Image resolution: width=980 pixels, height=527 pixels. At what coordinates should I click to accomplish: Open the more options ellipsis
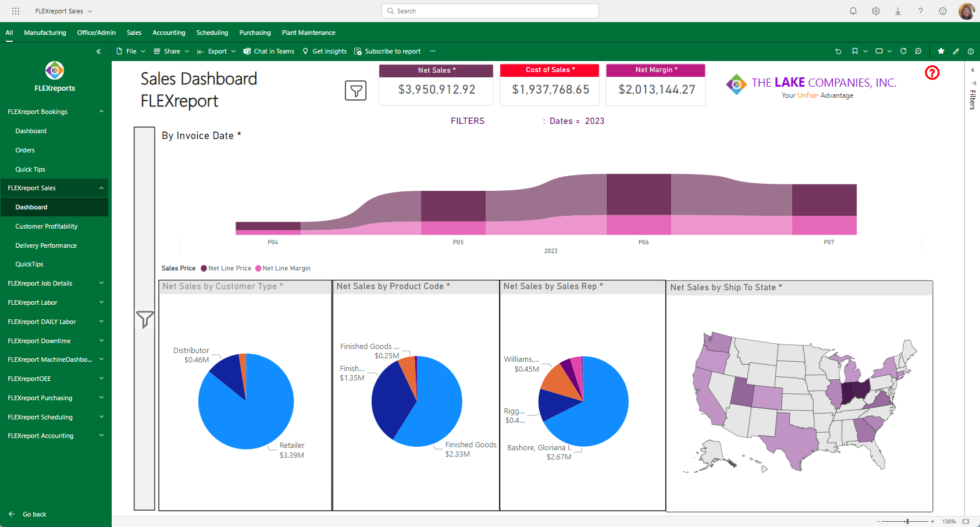point(433,51)
